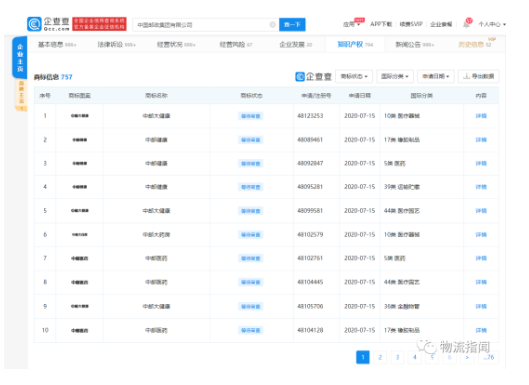Click the 企业主页 sidebar tab

pos(20,58)
